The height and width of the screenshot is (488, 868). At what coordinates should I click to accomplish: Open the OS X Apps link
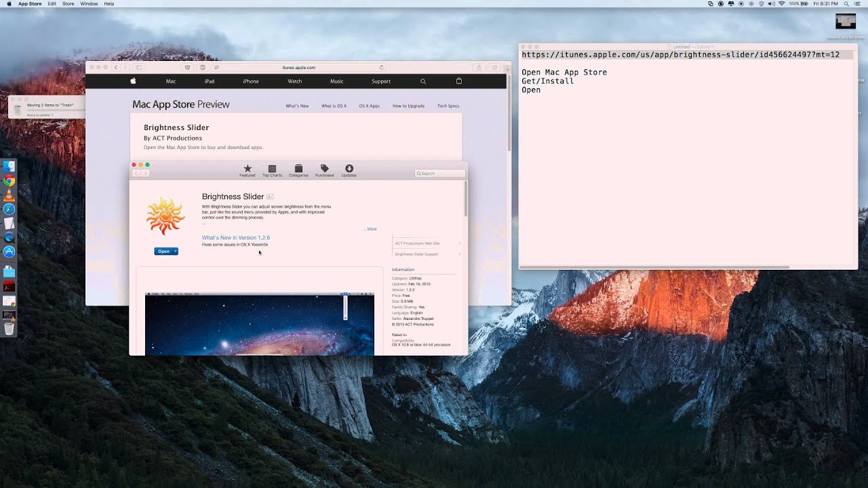point(370,106)
